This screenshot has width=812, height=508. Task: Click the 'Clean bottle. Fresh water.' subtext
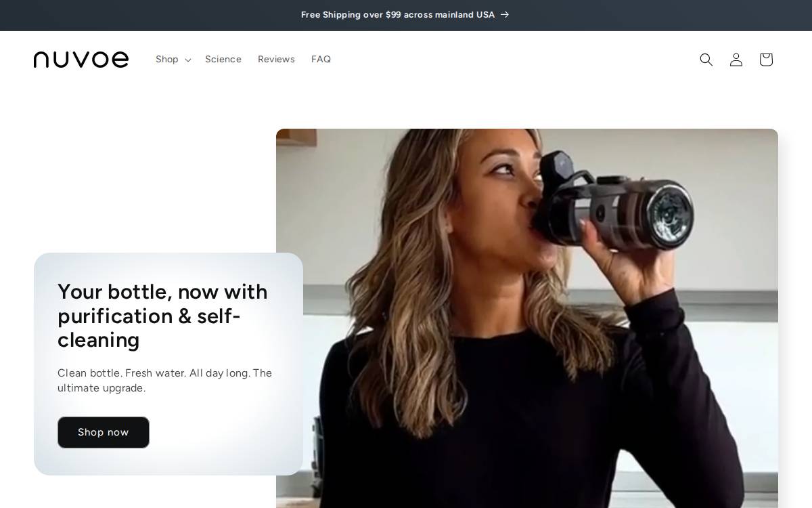click(x=164, y=381)
